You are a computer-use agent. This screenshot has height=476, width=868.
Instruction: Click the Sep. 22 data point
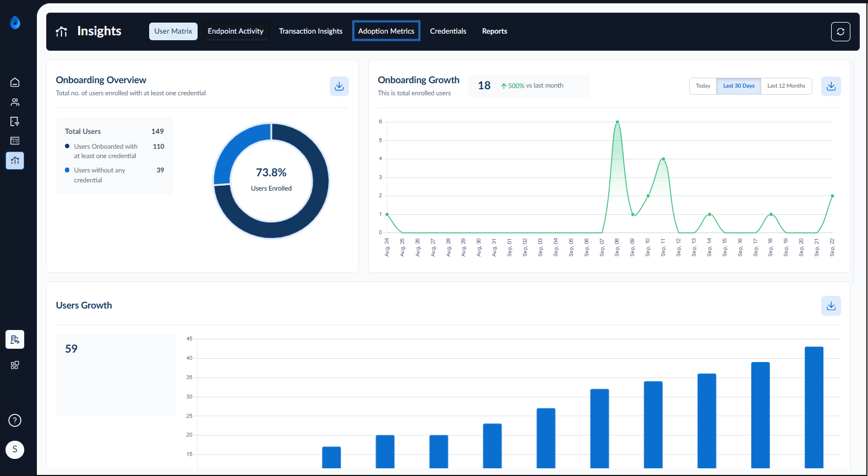coord(832,196)
